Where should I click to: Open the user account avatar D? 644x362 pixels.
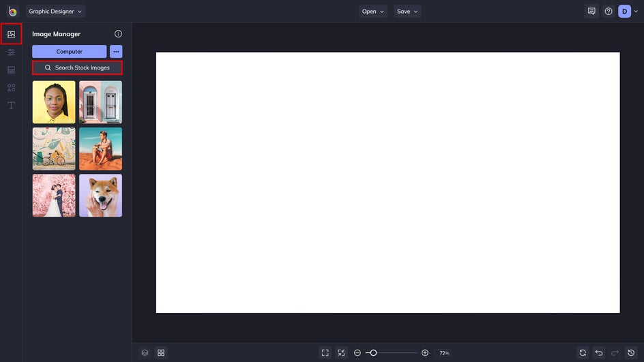pyautogui.click(x=624, y=12)
